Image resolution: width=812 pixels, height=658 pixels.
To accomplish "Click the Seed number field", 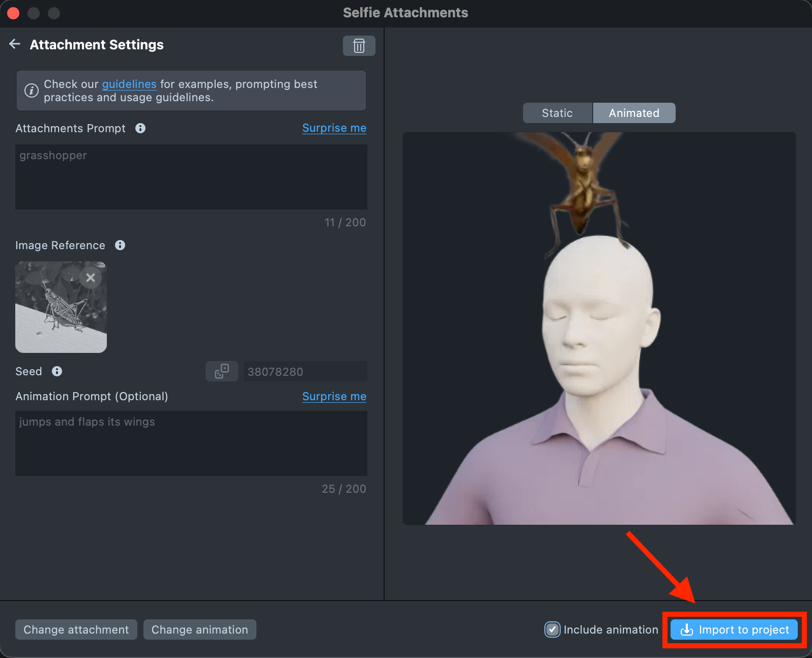I will (x=305, y=372).
